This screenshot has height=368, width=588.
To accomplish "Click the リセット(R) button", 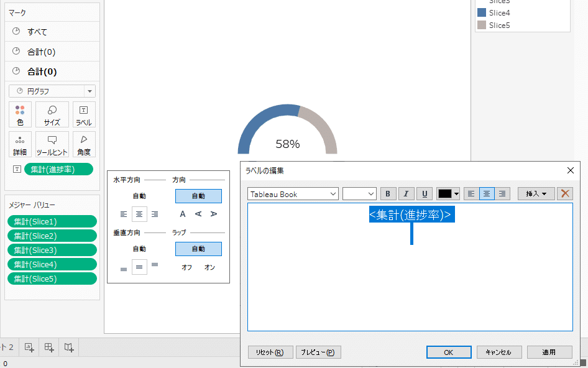I will (x=270, y=352).
